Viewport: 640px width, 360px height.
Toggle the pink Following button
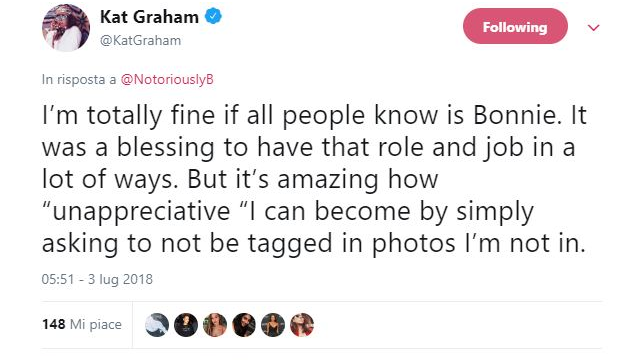[515, 27]
